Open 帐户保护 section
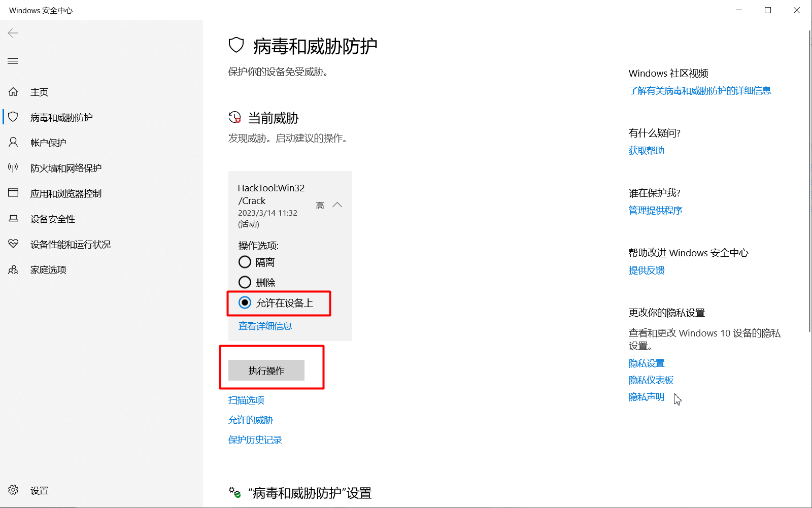This screenshot has width=812, height=508. pos(101,143)
